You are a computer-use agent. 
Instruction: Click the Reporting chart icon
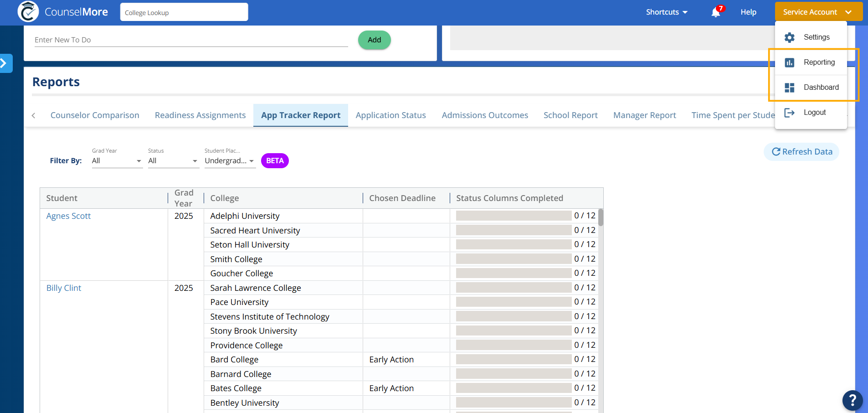(789, 62)
